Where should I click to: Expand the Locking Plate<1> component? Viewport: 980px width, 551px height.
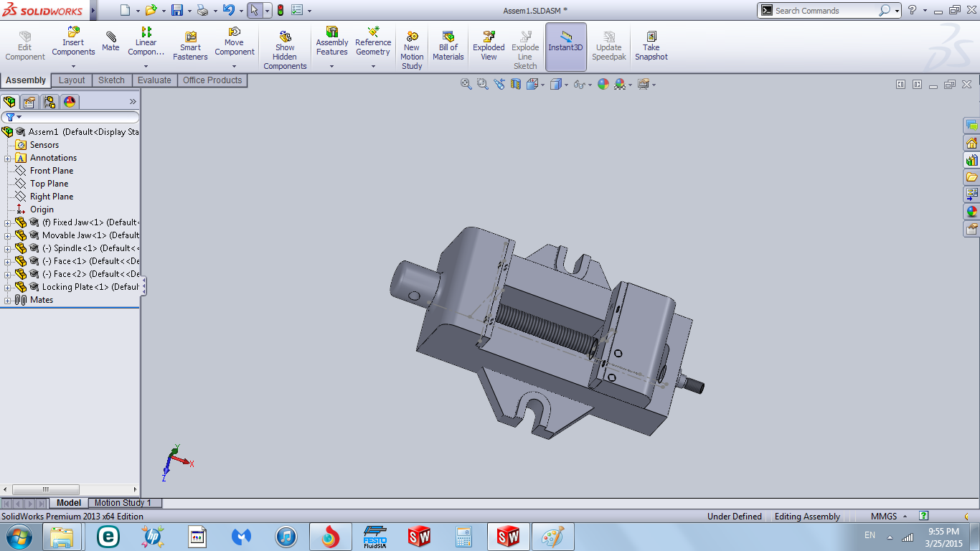pos(7,287)
